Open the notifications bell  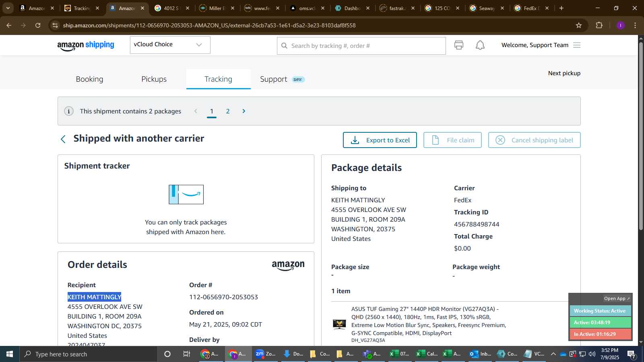(480, 45)
